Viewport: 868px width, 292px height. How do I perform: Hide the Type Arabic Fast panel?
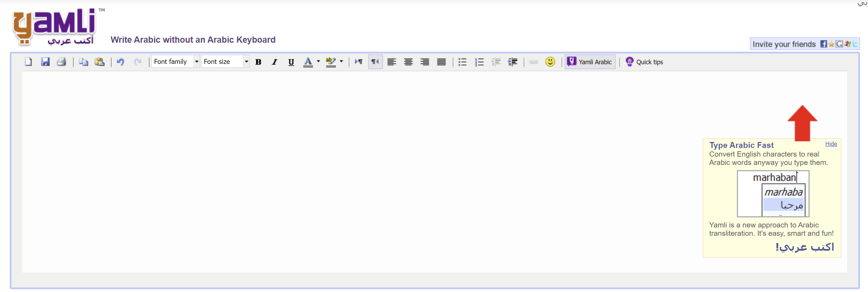831,144
